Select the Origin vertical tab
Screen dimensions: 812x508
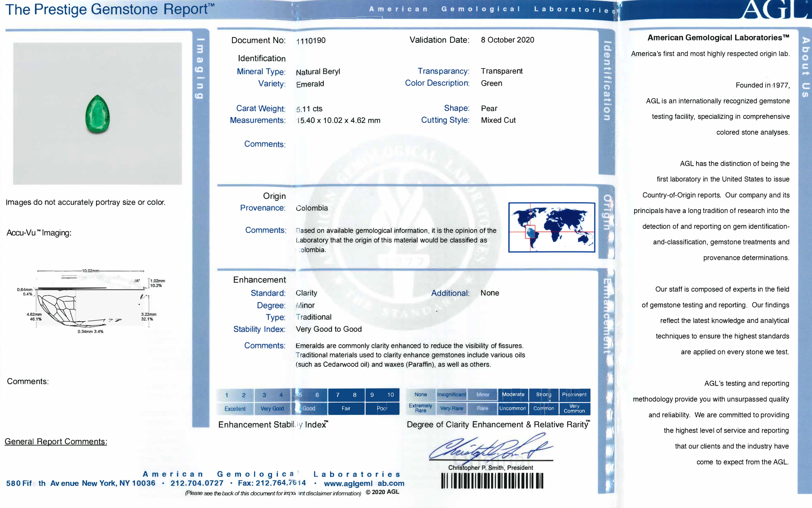[607, 212]
